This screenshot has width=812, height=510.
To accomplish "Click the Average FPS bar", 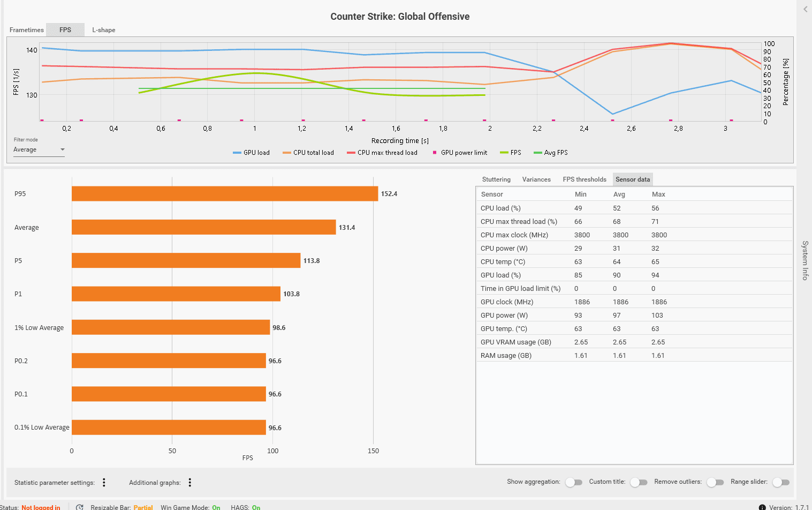I will pos(204,227).
